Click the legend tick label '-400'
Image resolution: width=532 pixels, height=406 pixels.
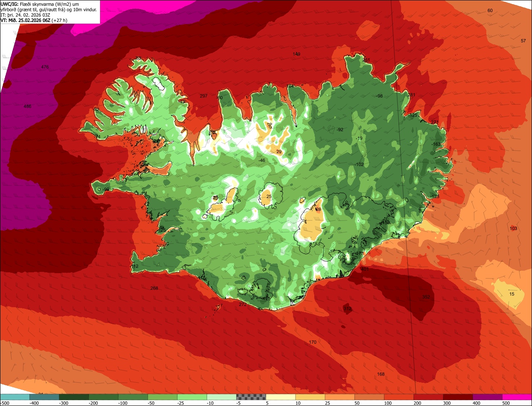point(34,403)
